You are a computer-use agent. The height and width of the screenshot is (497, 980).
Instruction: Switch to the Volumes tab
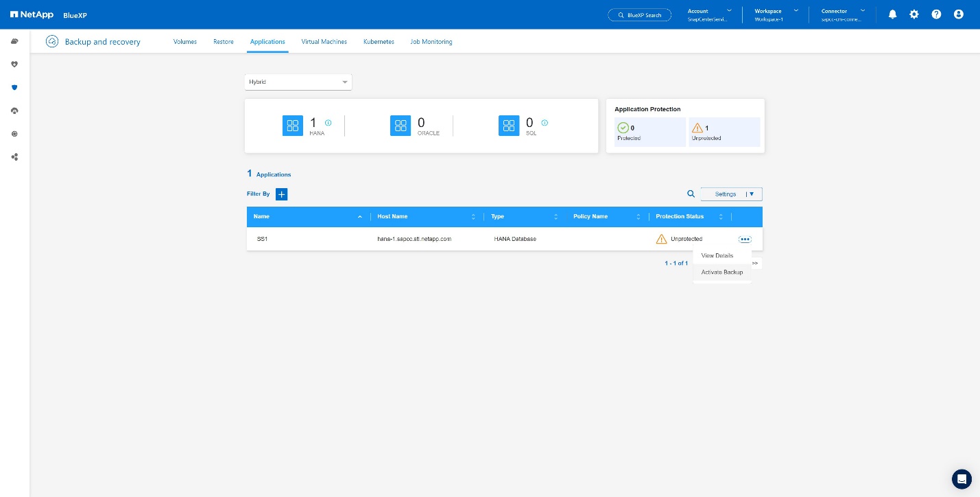[x=185, y=42]
